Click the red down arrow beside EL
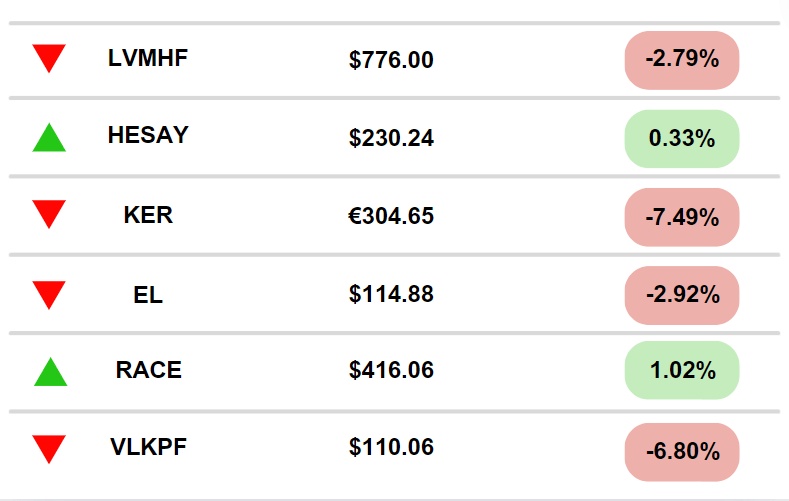The height and width of the screenshot is (501, 789). [x=49, y=295]
